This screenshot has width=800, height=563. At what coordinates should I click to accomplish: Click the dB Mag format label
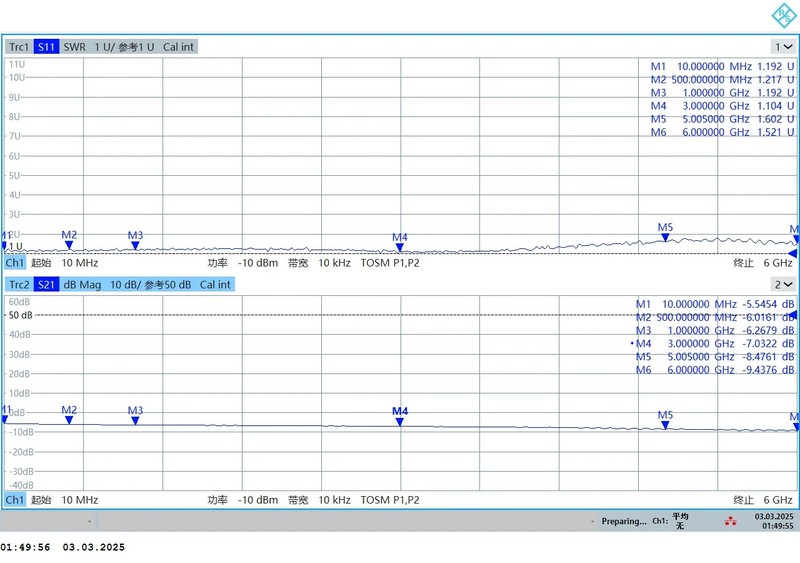tap(82, 284)
